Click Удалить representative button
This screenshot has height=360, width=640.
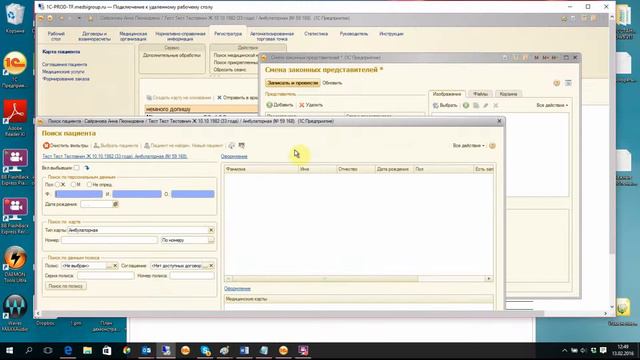click(311, 105)
